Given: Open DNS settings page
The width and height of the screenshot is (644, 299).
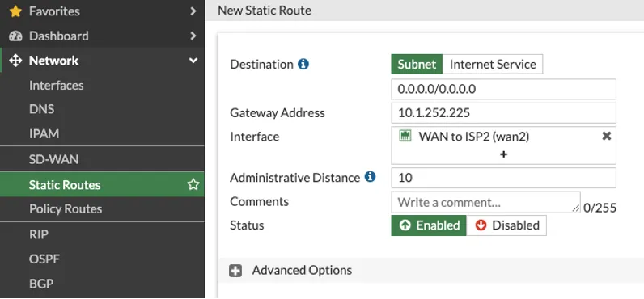Looking at the screenshot, I should tap(41, 110).
